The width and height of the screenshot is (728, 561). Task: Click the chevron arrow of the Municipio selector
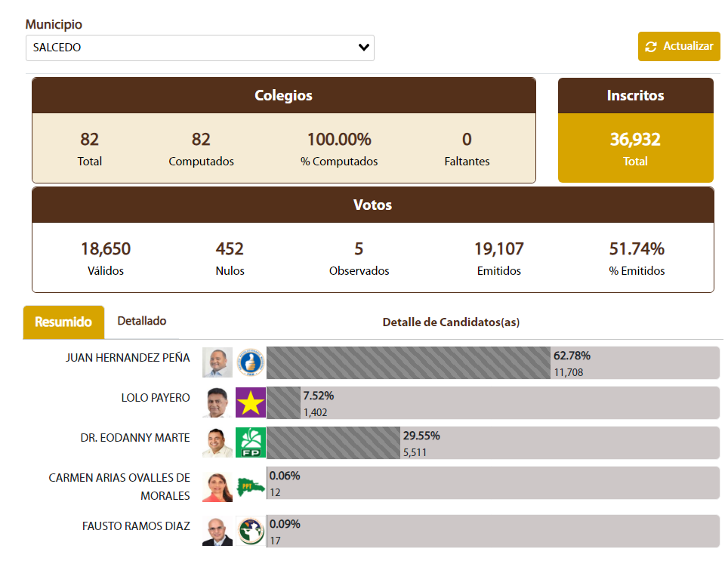coord(364,48)
